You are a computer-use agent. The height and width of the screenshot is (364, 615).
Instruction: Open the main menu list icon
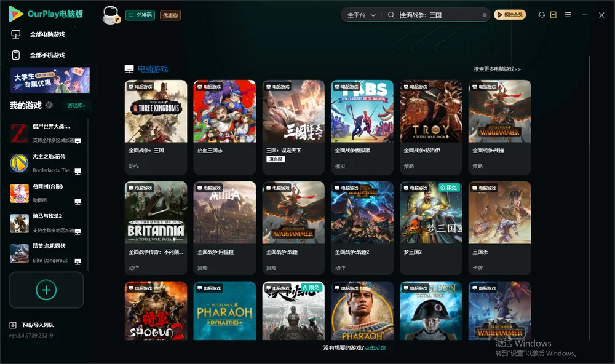pos(568,15)
